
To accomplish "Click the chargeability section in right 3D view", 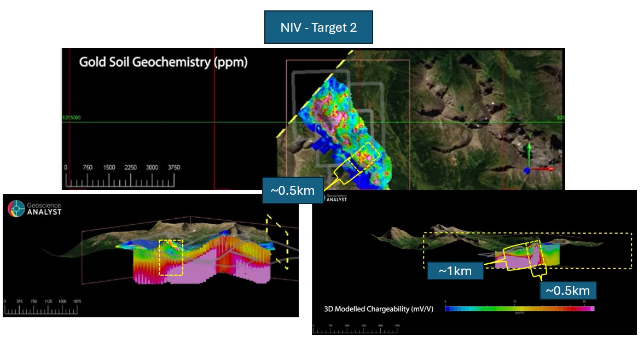I will point(527,257).
